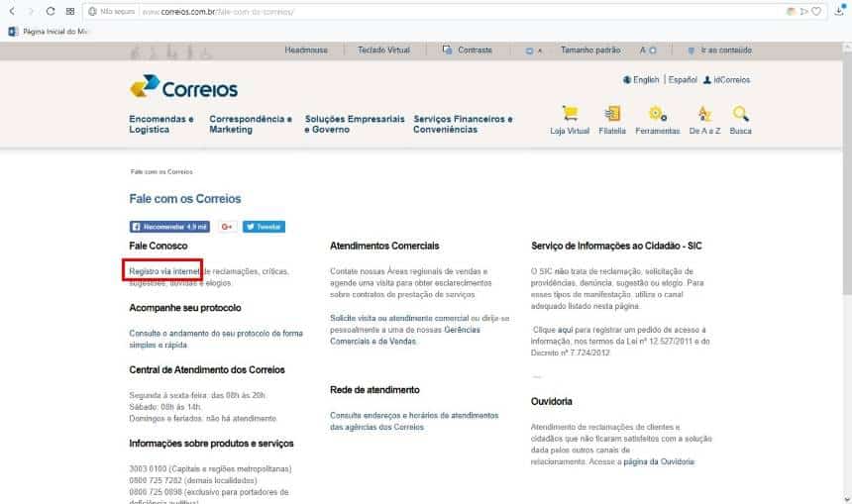Click the 'Acompanhe seu protocolo' heading
This screenshot has width=852, height=504.
pos(184,307)
